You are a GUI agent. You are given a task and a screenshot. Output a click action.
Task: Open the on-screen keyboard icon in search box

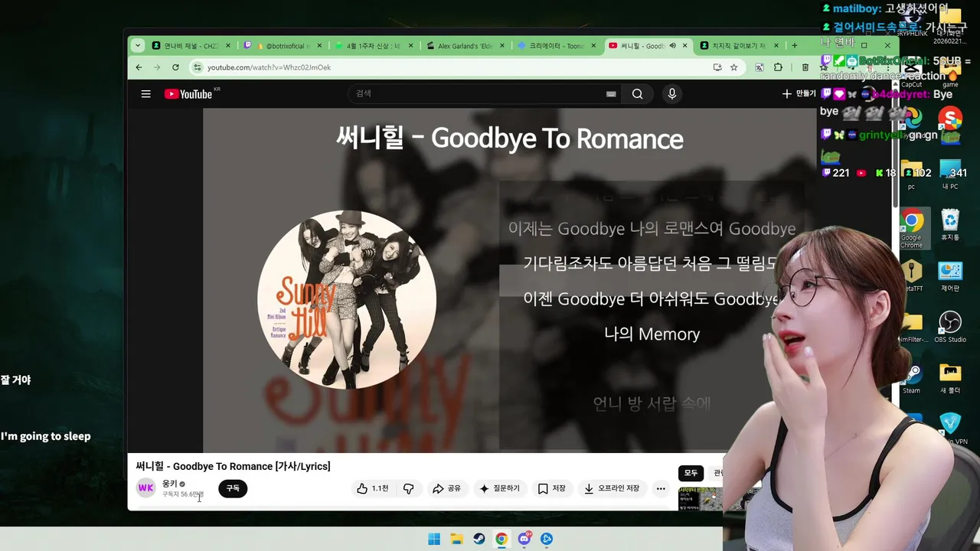611,94
